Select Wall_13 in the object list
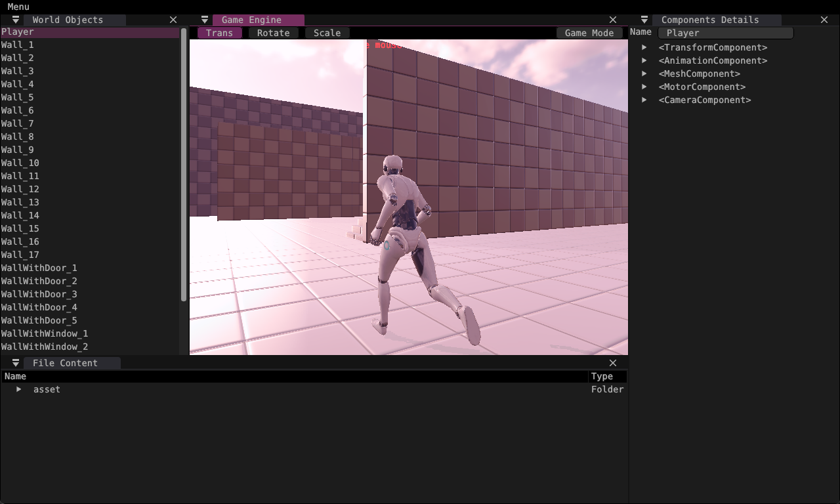The height and width of the screenshot is (504, 840). [90, 202]
